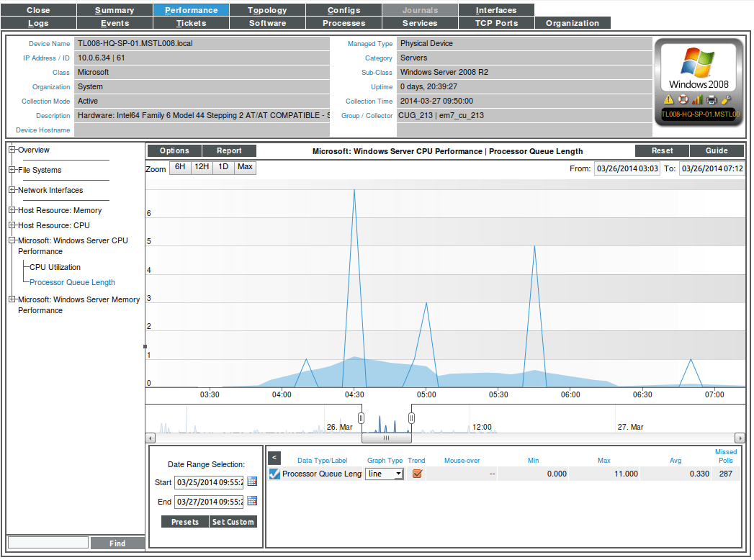Disable the Trend checkbox
This screenshot has width=754, height=560.
click(416, 474)
